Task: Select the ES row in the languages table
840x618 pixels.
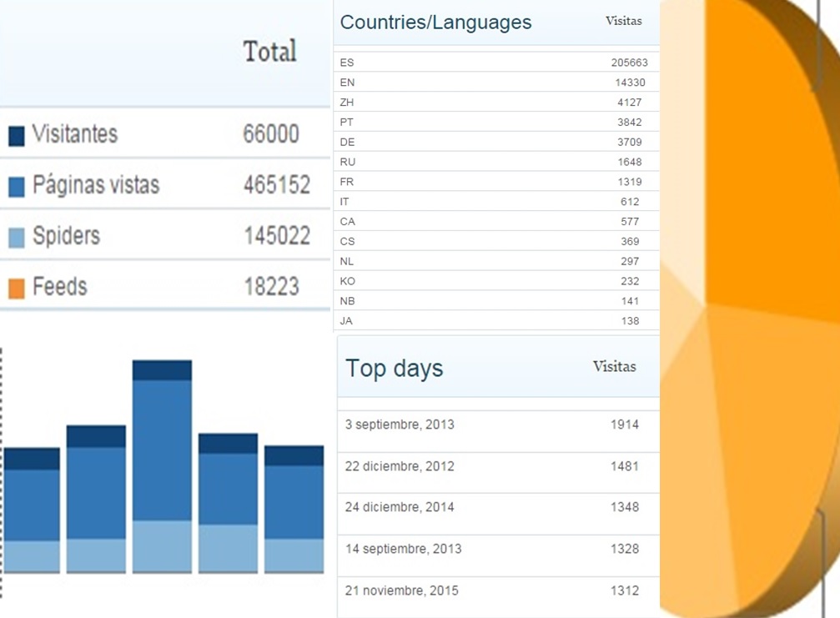Action: pos(494,63)
